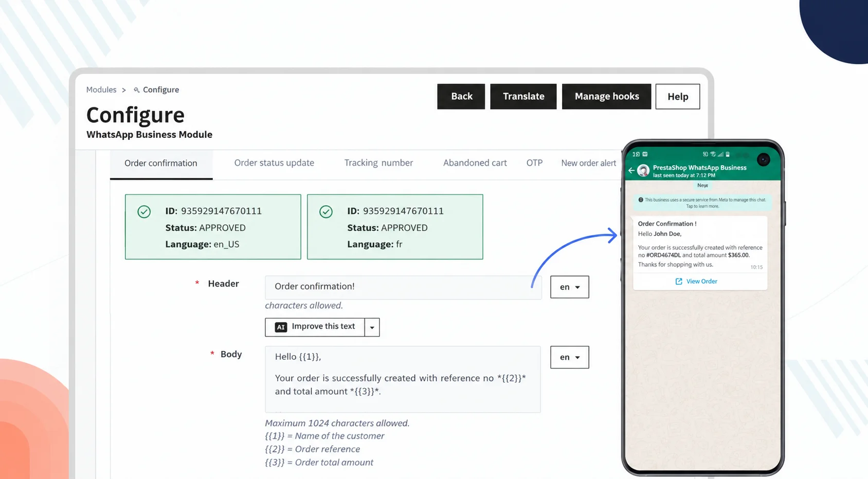The width and height of the screenshot is (868, 479).
Task: Click '{{1}} = Name of the customer' hint
Action: tap(324, 436)
